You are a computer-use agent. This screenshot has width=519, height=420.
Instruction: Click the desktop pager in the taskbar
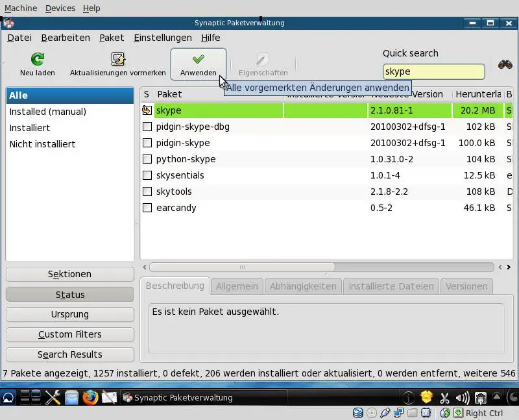tap(30, 397)
